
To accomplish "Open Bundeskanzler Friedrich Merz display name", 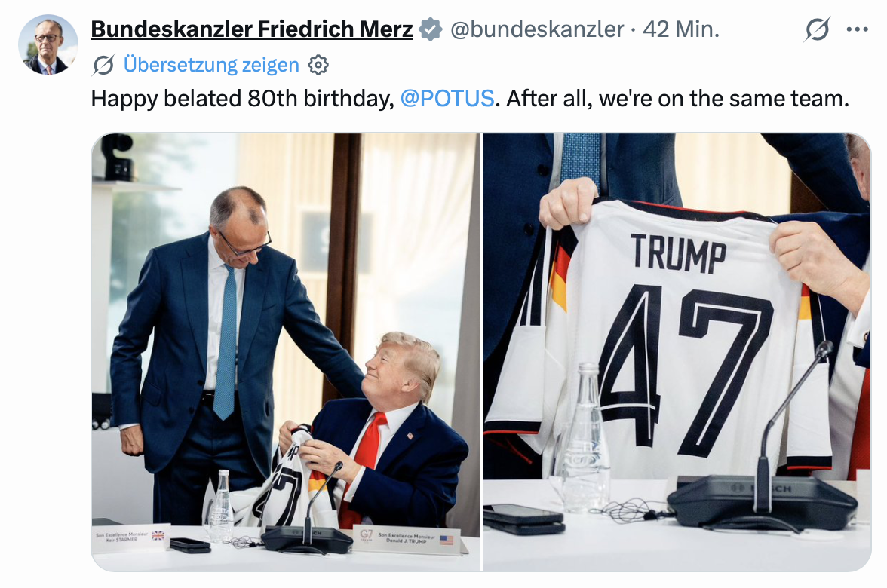I will (252, 29).
